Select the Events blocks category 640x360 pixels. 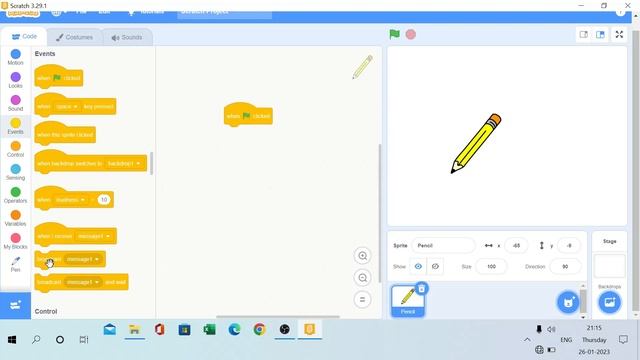pos(16,126)
